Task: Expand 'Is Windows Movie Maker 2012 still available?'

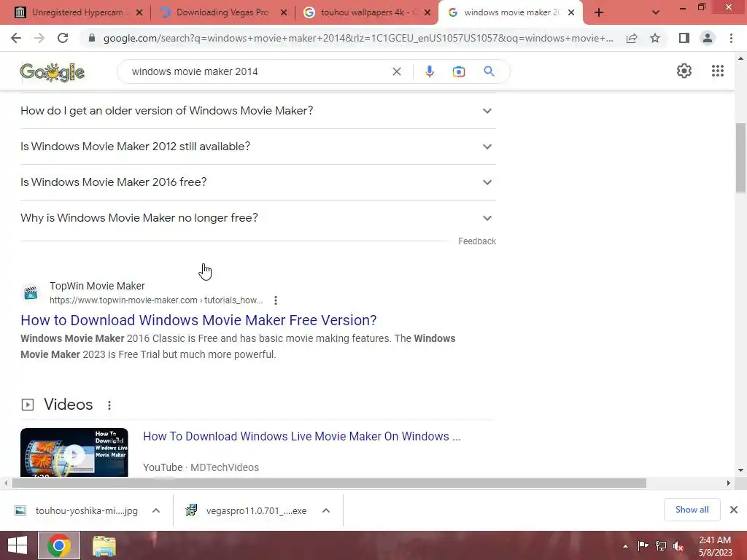Action: [x=258, y=147]
